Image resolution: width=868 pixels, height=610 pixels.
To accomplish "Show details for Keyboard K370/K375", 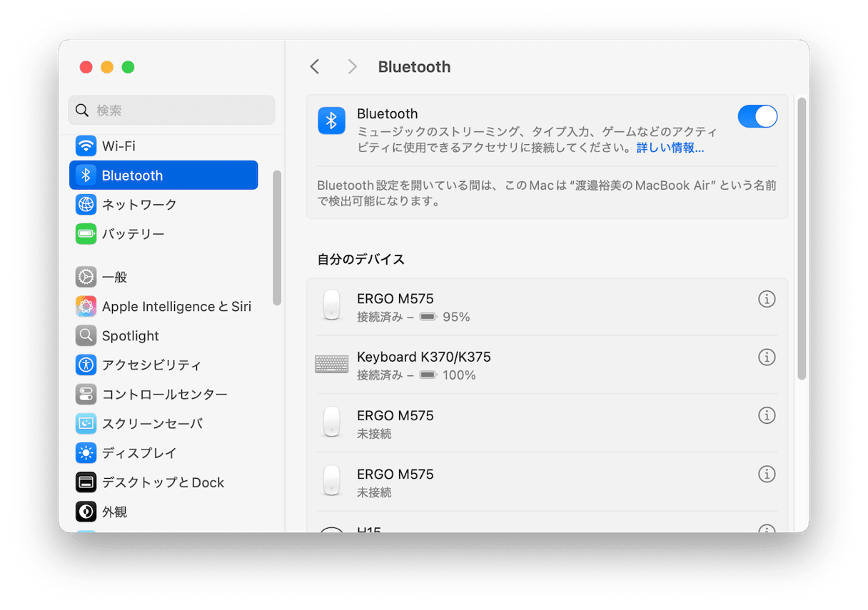I will click(767, 357).
